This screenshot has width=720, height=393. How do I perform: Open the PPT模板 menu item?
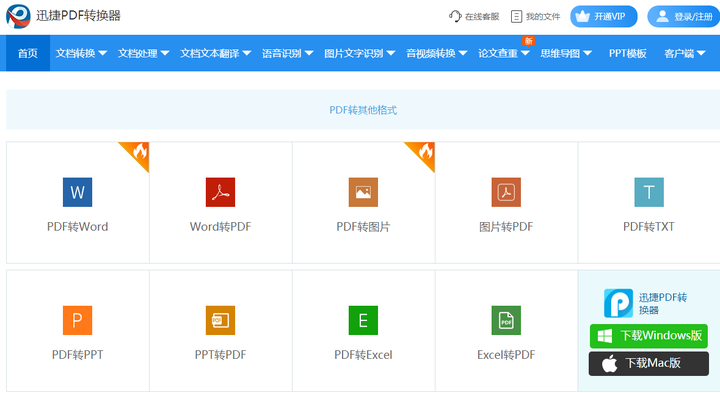pos(627,53)
